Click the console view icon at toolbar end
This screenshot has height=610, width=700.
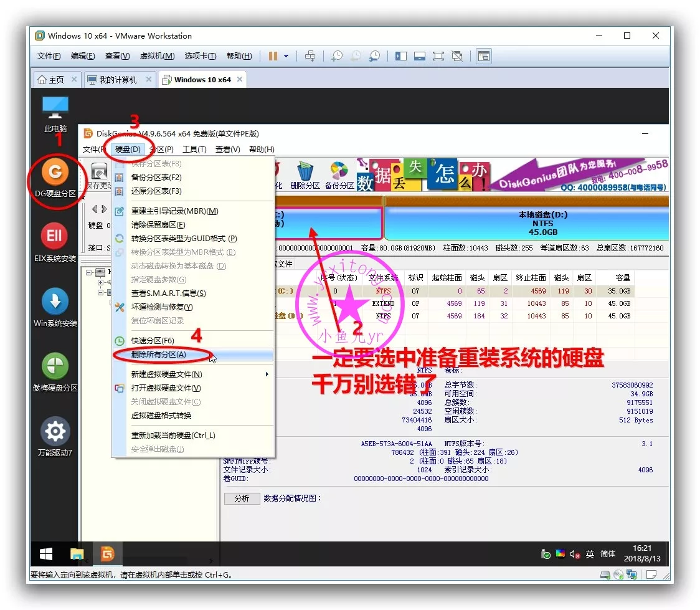[x=484, y=56]
